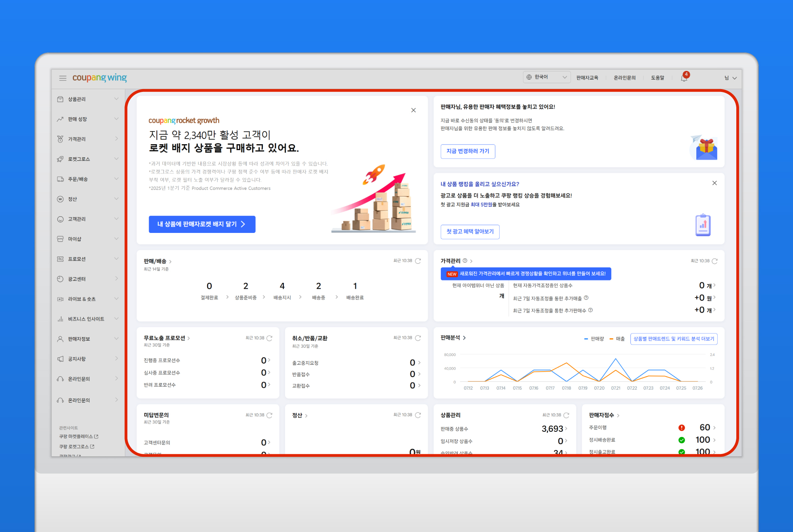Click the 상품관리 sidebar box icon
Image resolution: width=793 pixels, height=532 pixels.
[60, 99]
